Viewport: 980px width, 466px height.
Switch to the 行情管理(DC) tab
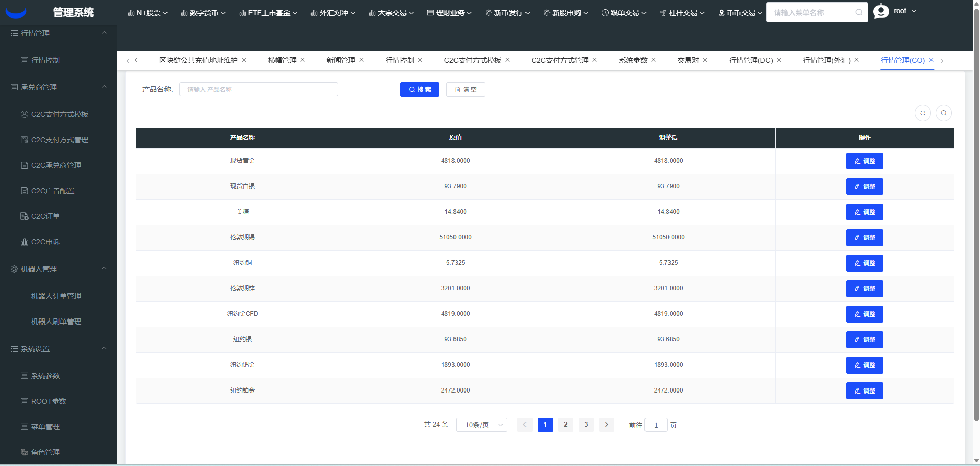751,60
